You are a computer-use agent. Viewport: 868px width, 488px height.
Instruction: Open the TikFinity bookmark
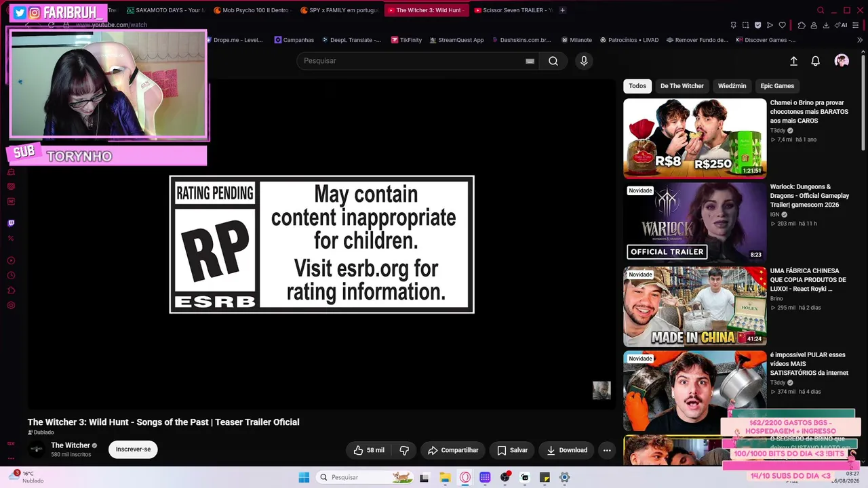pyautogui.click(x=406, y=40)
